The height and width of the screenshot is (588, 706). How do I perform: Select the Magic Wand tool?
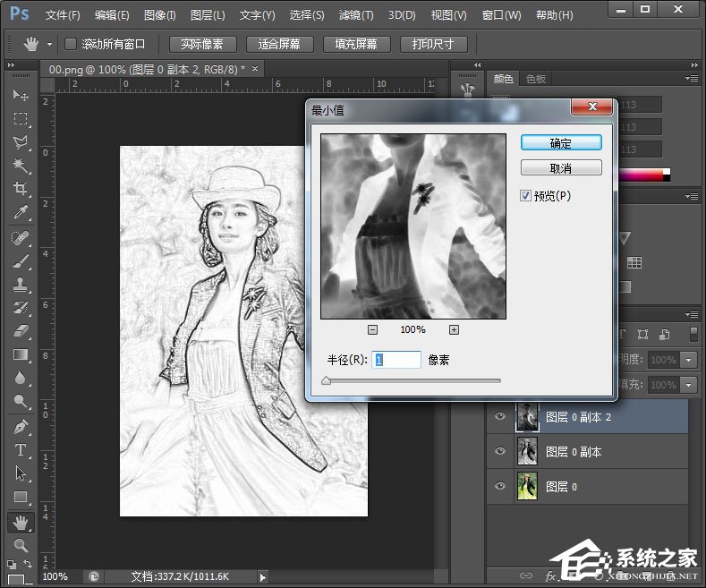20,166
